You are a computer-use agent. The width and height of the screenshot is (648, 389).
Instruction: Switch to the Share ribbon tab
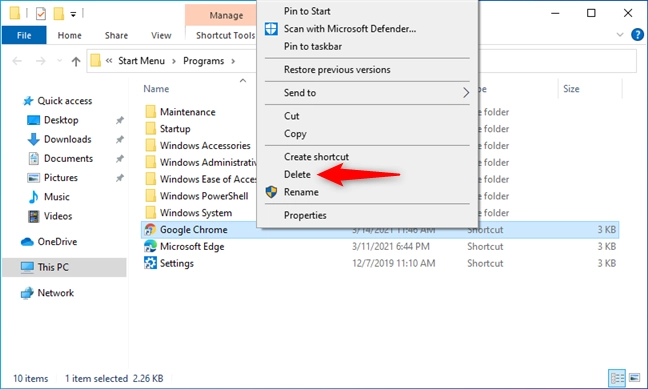(x=116, y=36)
